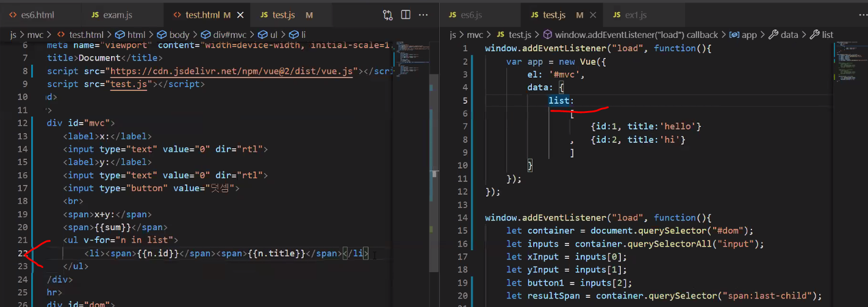Image resolution: width=868 pixels, height=307 pixels.
Task: Split the editor using the split icon
Action: pyautogui.click(x=406, y=15)
